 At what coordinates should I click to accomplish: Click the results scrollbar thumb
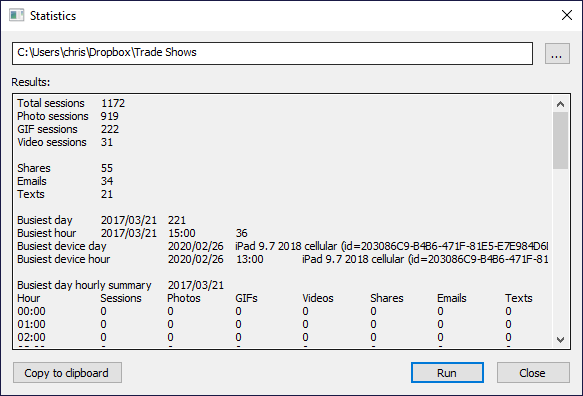[560, 141]
